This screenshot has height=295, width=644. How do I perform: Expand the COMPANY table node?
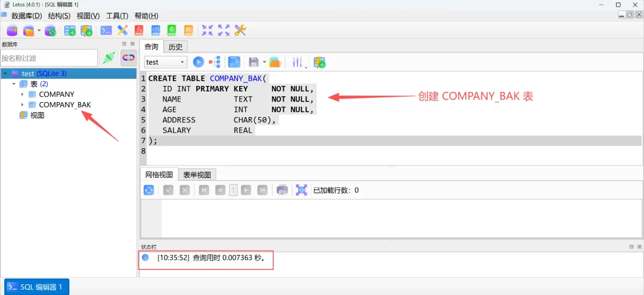(22, 94)
